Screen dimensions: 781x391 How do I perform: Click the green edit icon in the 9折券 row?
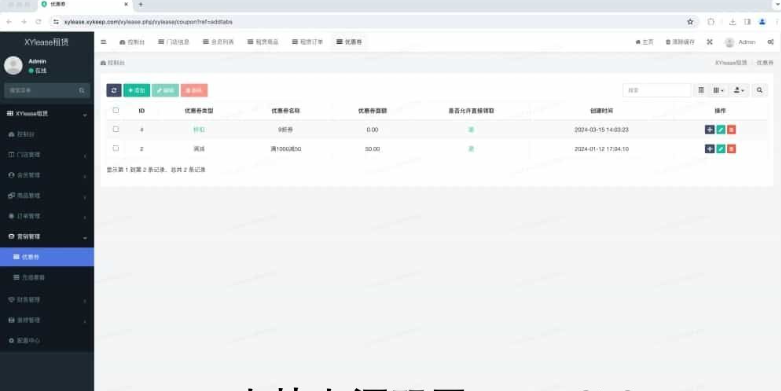(721, 130)
